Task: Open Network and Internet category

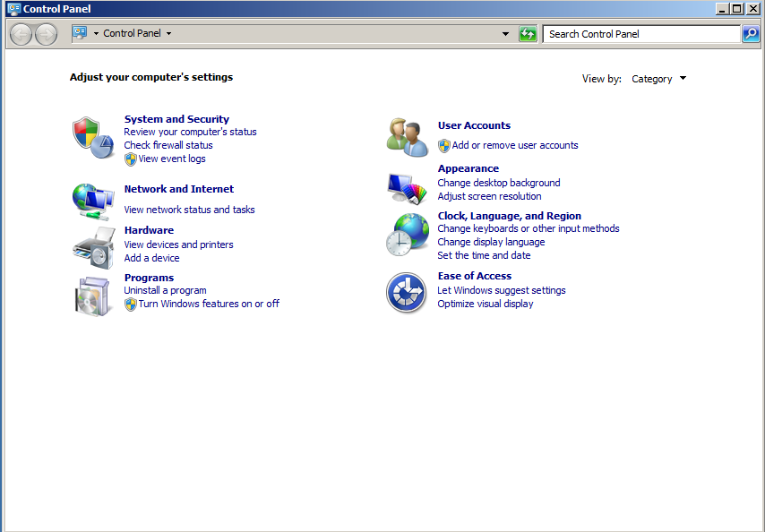Action: click(x=179, y=189)
